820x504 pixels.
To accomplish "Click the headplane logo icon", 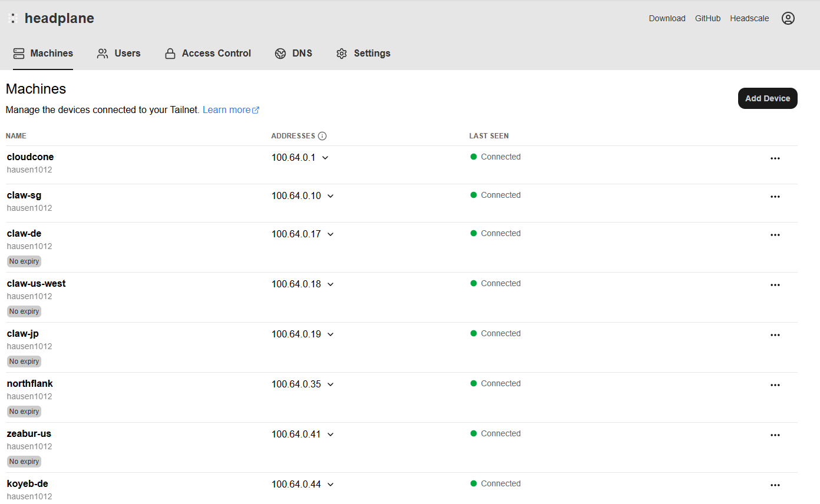I will click(x=13, y=18).
